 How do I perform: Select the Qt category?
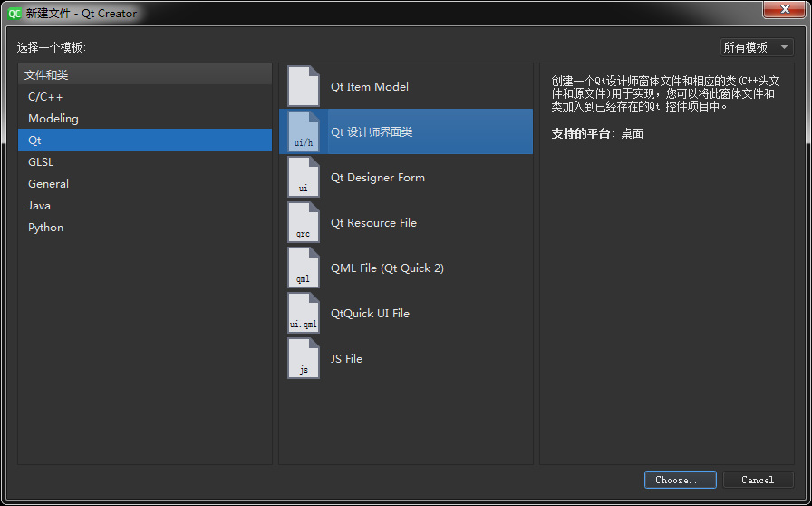(x=145, y=140)
